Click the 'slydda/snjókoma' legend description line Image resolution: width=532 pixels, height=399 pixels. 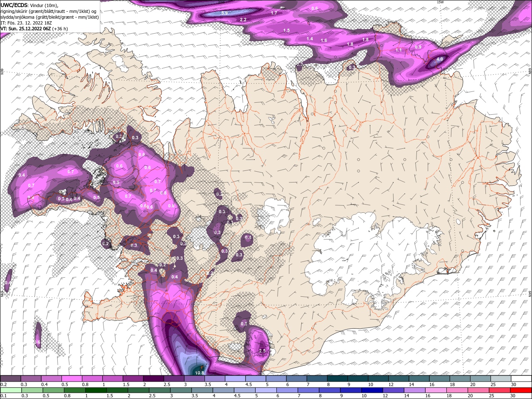(x=50, y=17)
